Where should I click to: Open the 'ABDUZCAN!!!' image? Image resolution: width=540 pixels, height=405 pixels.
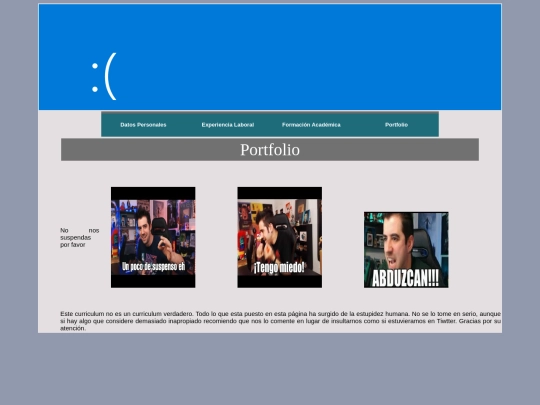(x=406, y=250)
